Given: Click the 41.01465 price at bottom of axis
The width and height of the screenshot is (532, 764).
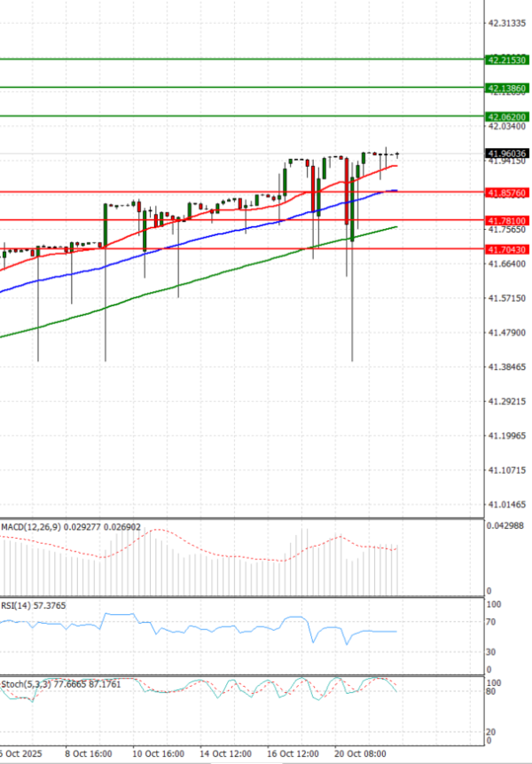Looking at the screenshot, I should tap(507, 504).
